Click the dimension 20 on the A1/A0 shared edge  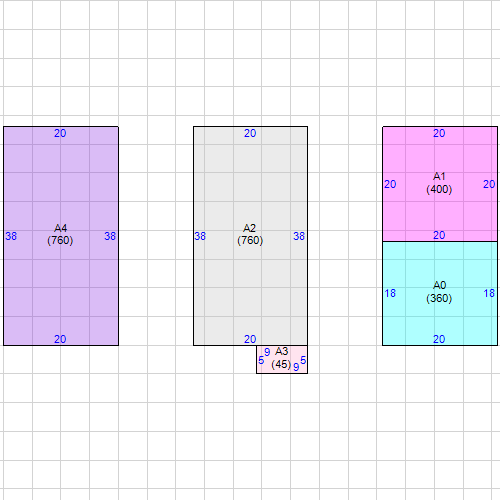click(x=439, y=235)
